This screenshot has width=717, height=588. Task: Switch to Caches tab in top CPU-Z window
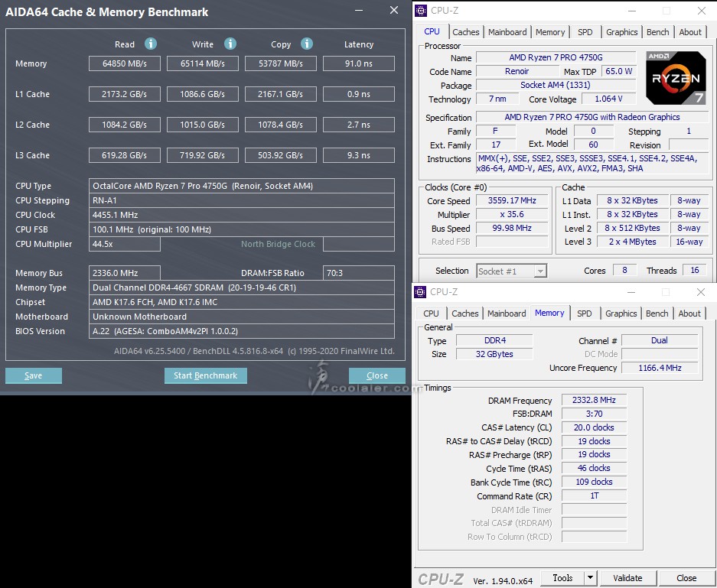click(465, 32)
